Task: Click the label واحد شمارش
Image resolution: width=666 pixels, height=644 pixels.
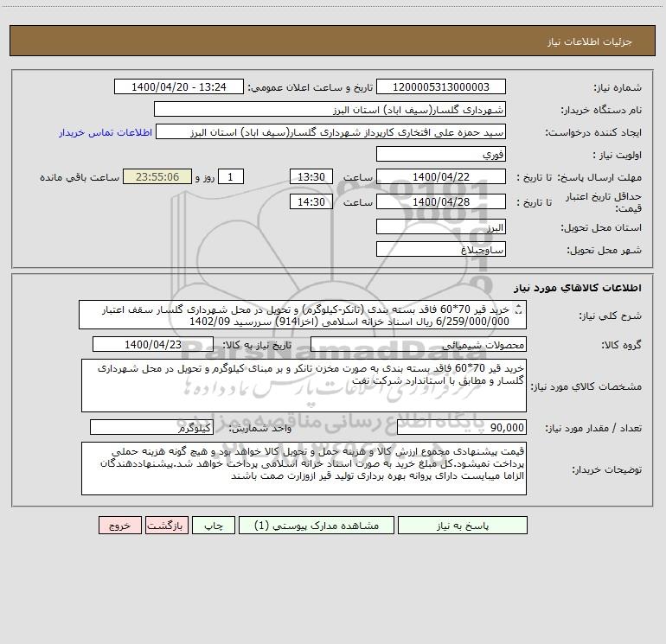Action: [260, 429]
